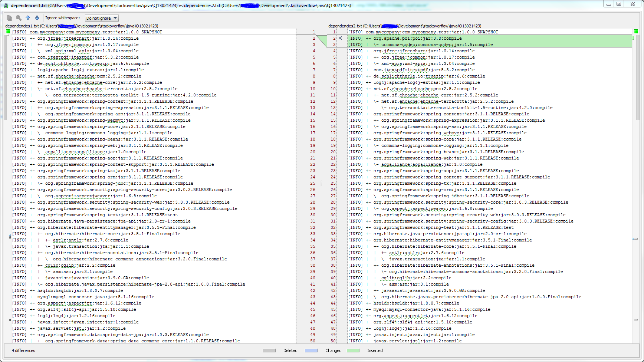This screenshot has height=362, width=644.
Task: Click right pane line 'javax.servlet:jstl:jar:1.2:compile'
Action: pyautogui.click(x=417, y=341)
